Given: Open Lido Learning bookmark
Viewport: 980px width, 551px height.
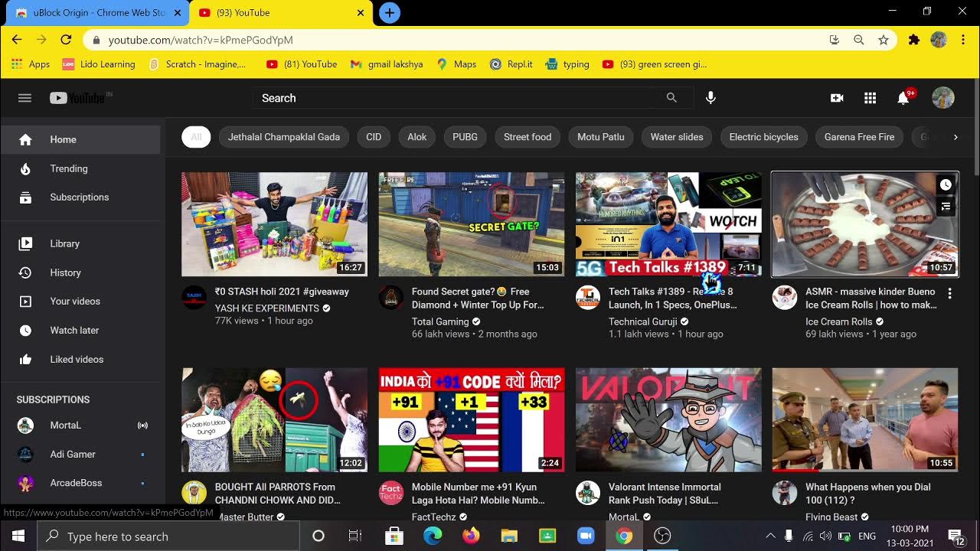Looking at the screenshot, I should tap(99, 64).
